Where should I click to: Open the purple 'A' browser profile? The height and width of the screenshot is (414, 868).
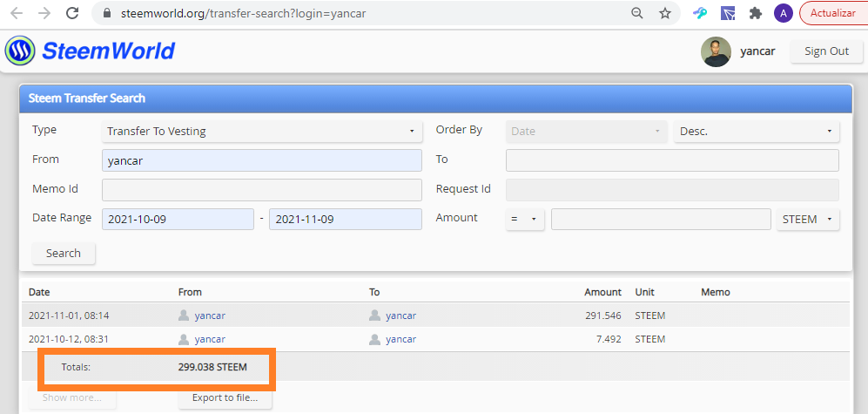(x=783, y=13)
